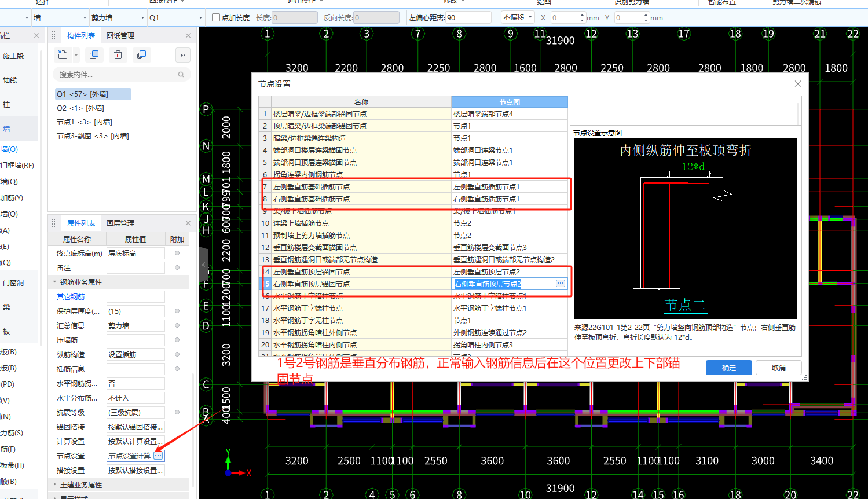Close the 节点设置 dialog with X
868x499 pixels.
tap(798, 84)
